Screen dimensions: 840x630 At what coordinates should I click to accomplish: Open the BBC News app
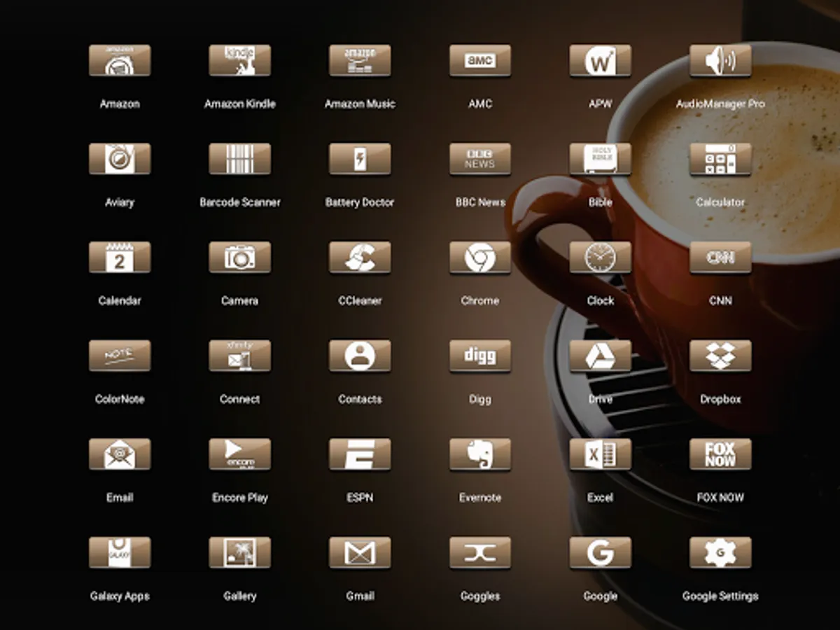point(480,160)
